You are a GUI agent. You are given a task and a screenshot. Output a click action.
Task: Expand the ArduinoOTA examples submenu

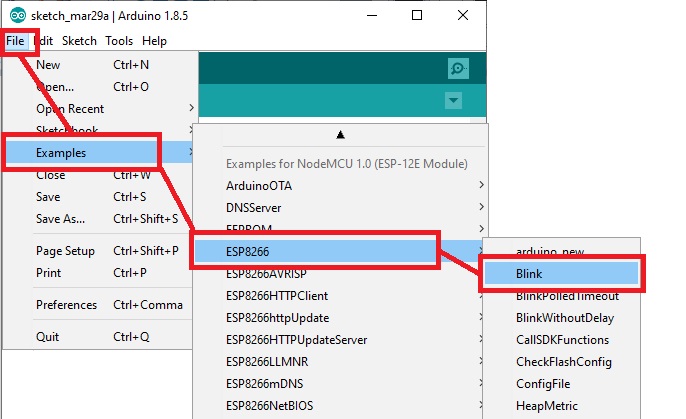click(x=340, y=186)
